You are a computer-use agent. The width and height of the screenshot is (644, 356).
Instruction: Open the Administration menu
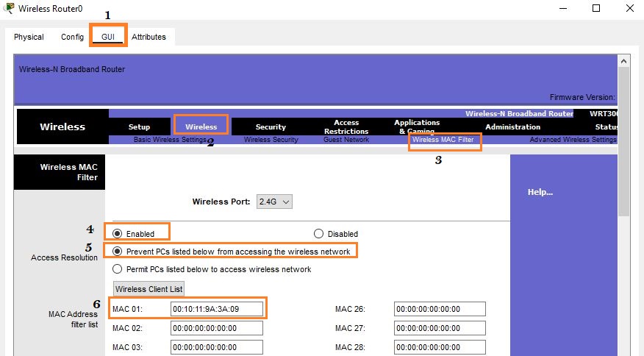point(512,127)
